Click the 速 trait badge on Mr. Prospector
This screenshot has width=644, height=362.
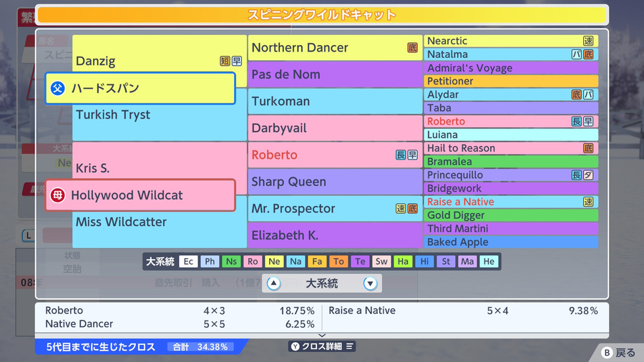point(401,208)
